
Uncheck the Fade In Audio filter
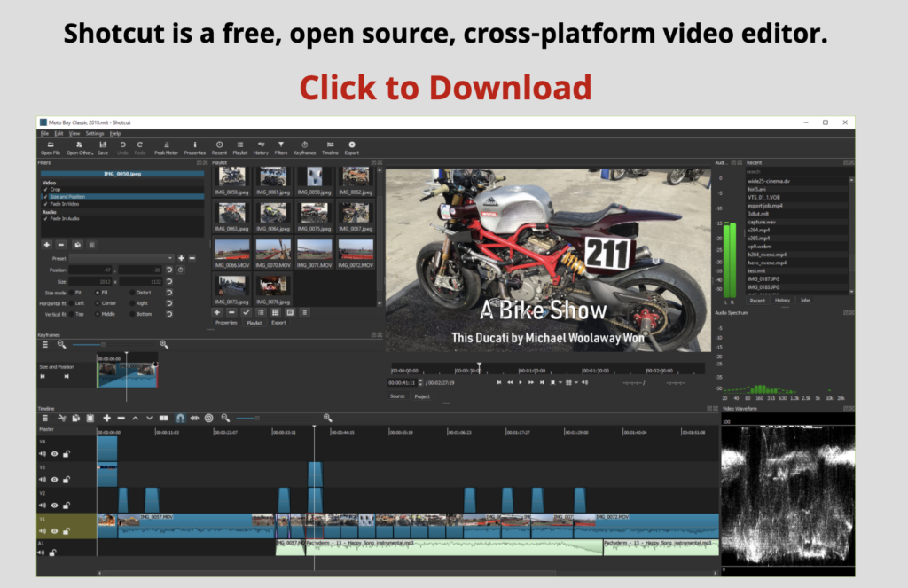tap(45, 218)
